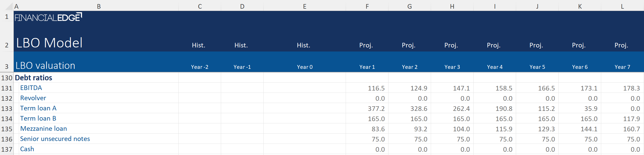Select the Term loan A label

pos(38,108)
